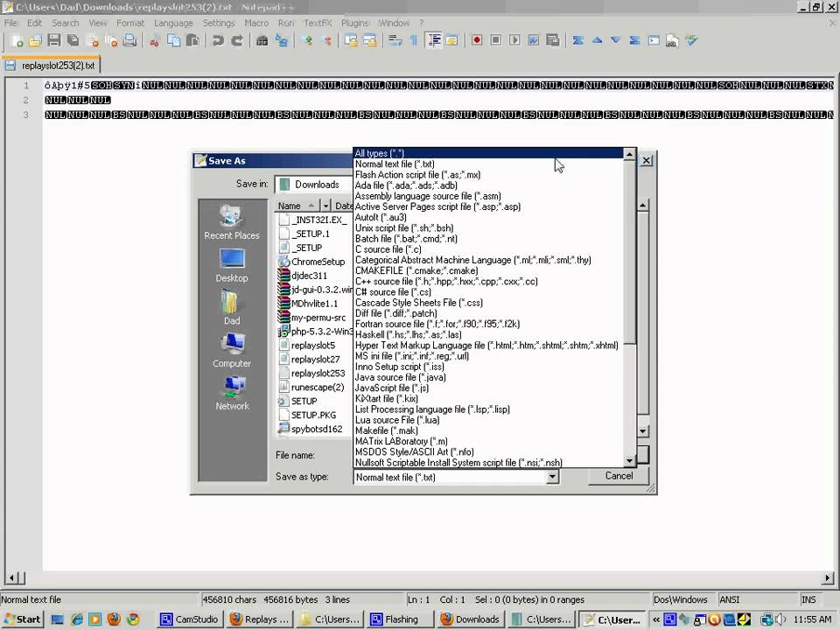The image size is (840, 630).
Task: Choose Makefile (*.mak) type
Action: (x=488, y=430)
